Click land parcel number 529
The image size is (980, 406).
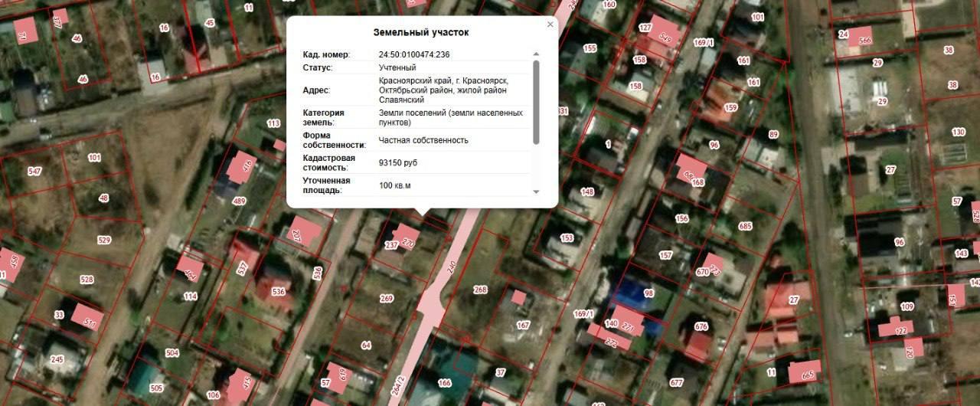[104, 241]
